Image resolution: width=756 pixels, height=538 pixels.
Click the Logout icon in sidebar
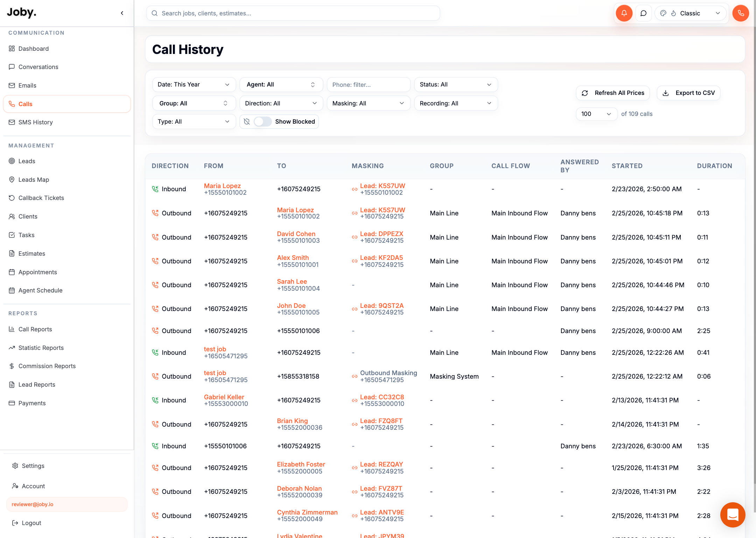pyautogui.click(x=15, y=523)
